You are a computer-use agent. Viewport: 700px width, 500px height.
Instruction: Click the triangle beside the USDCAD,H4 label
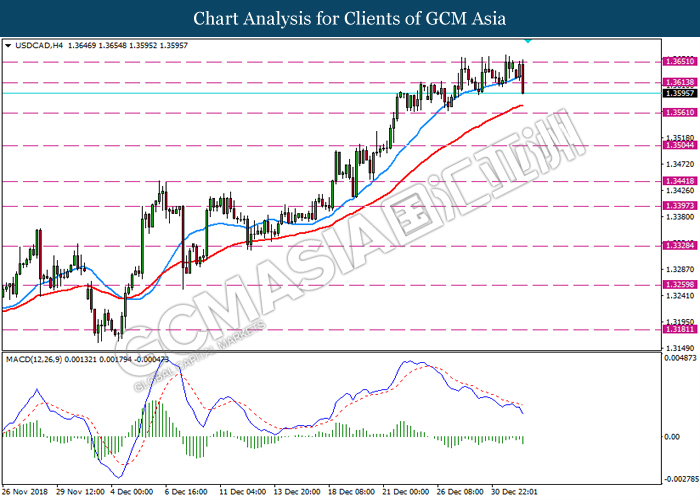(x=8, y=46)
